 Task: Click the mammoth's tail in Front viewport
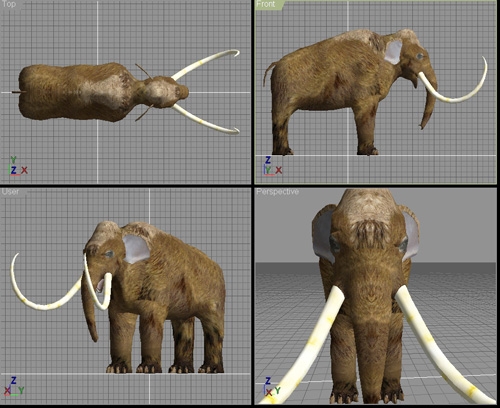coord(267,73)
